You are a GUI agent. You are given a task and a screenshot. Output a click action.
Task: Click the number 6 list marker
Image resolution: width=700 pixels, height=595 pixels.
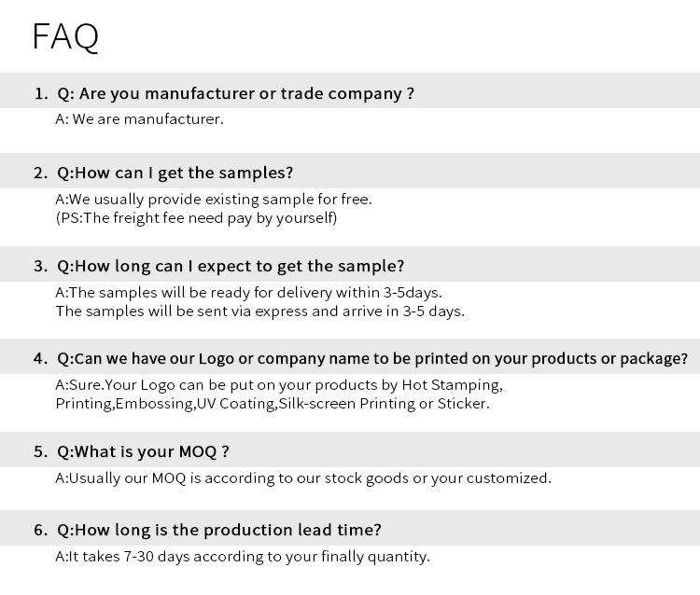[40, 530]
